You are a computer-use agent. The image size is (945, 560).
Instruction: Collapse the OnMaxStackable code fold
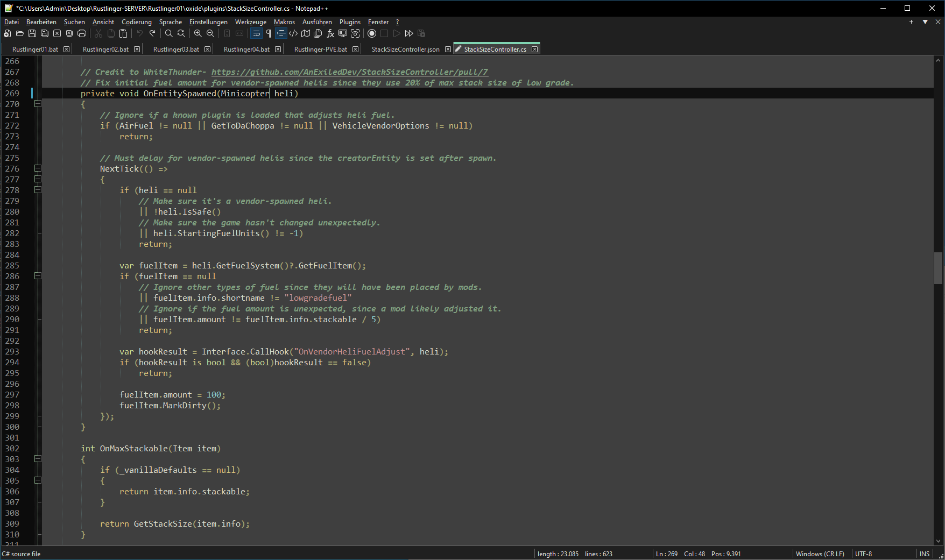click(38, 459)
